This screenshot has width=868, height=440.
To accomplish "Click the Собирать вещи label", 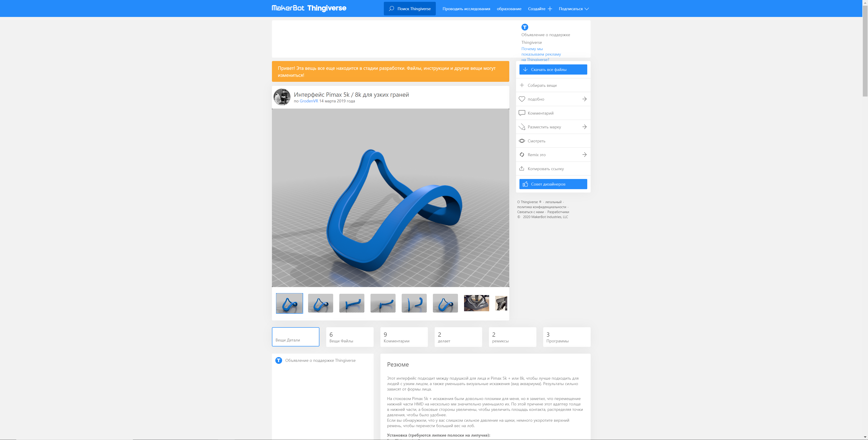I will 542,86.
